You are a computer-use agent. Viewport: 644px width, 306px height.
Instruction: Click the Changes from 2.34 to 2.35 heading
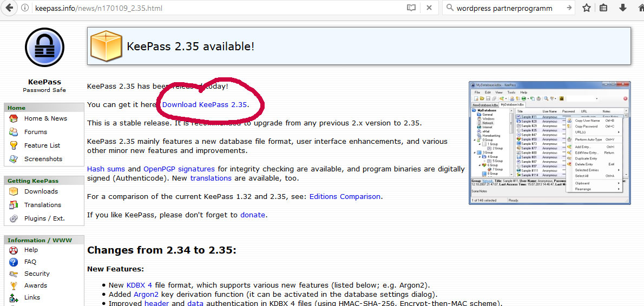pos(162,250)
